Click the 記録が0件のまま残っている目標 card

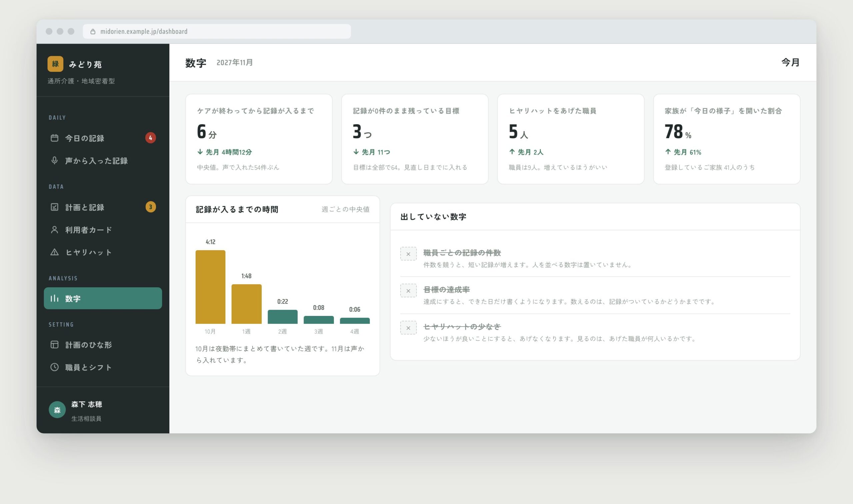point(415,139)
